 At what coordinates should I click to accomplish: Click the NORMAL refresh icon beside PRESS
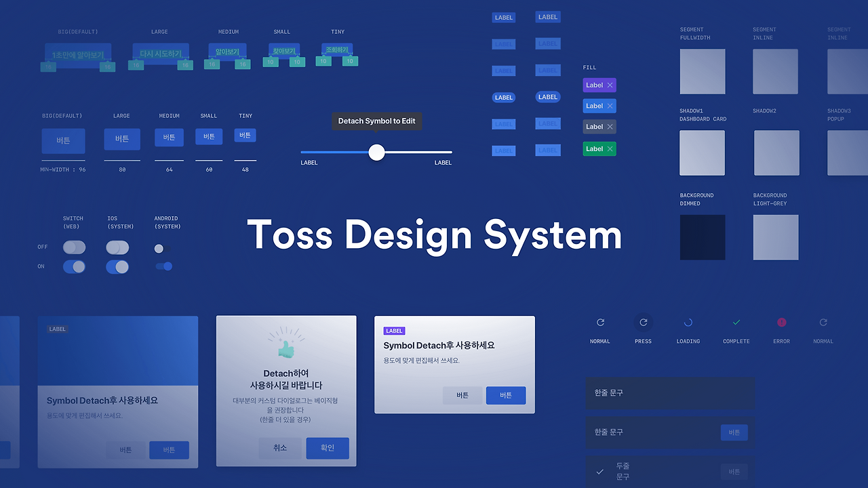click(600, 323)
